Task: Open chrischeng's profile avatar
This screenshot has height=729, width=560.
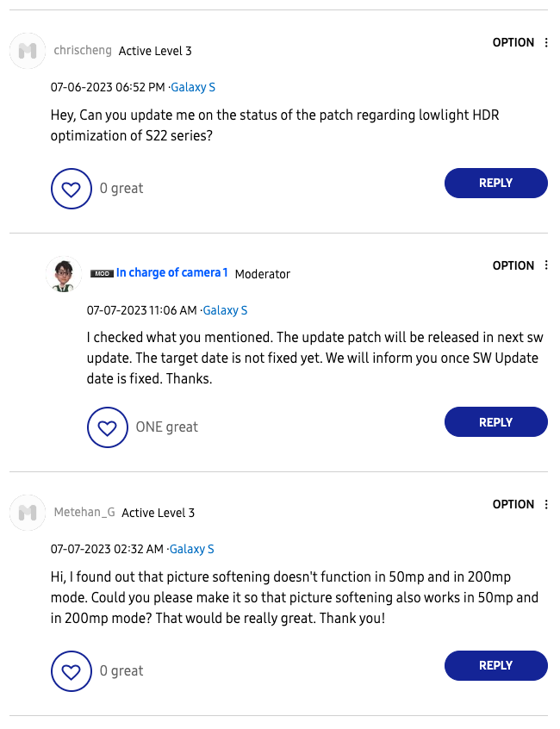Action: point(28,51)
